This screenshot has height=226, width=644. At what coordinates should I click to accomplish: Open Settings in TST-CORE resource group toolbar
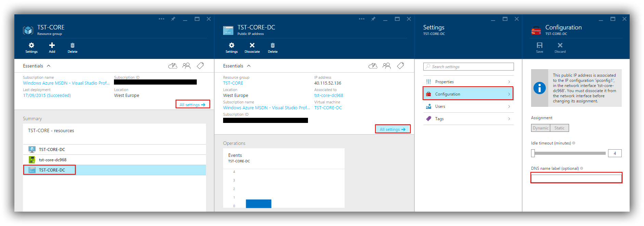point(31,48)
